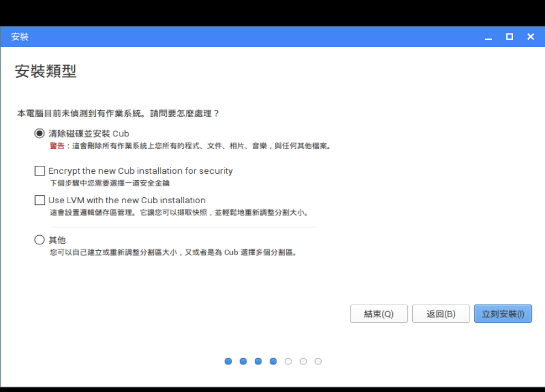Click the second progress dot
This screenshot has height=392, width=545.
[243, 361]
